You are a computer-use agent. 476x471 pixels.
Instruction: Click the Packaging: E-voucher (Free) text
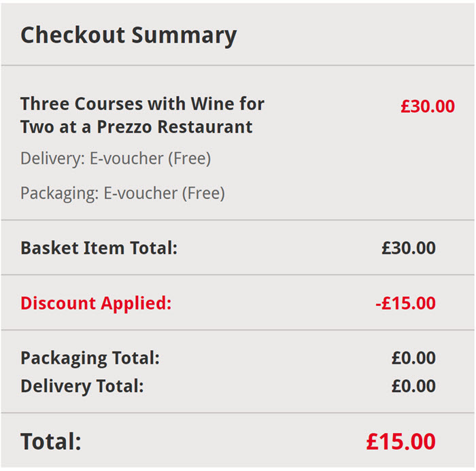(122, 193)
